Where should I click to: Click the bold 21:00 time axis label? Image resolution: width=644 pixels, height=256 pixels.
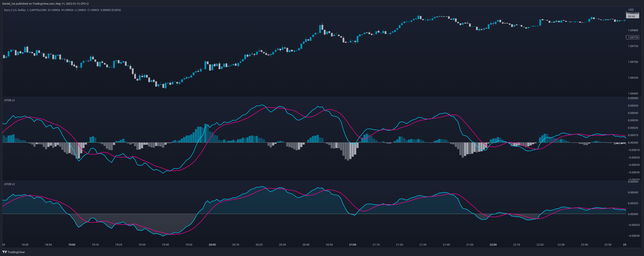(353, 245)
